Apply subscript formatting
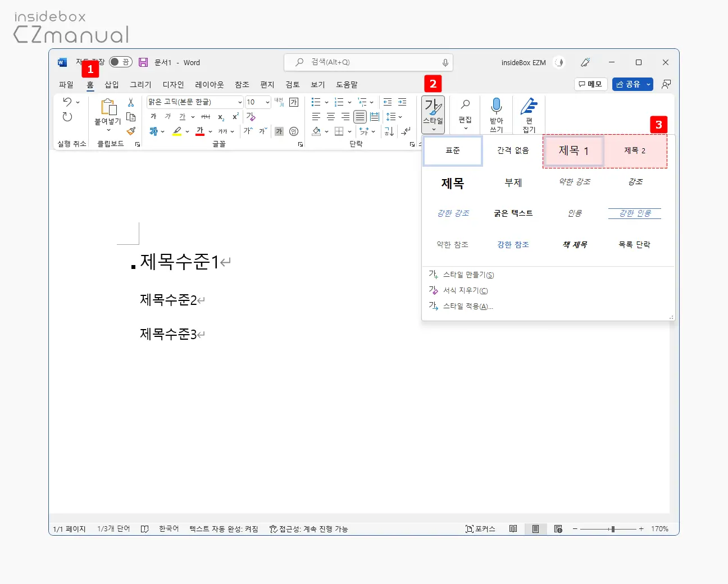Screen dimensions: 728x584 click(221, 117)
